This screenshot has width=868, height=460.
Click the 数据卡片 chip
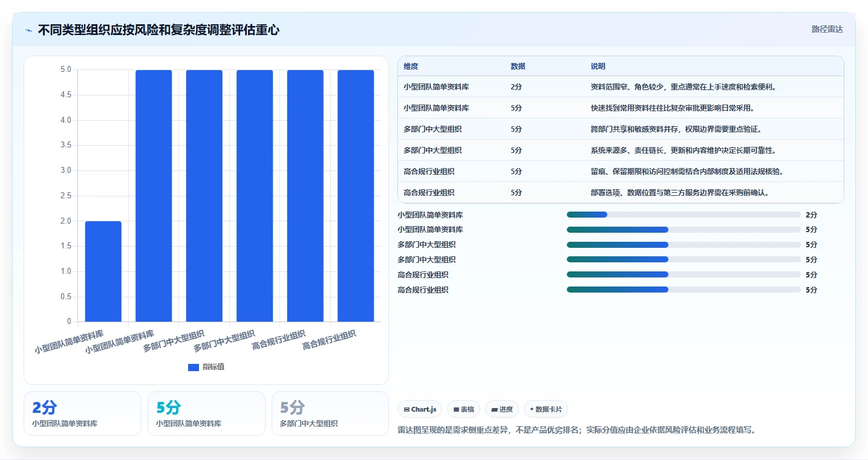pyautogui.click(x=546, y=409)
